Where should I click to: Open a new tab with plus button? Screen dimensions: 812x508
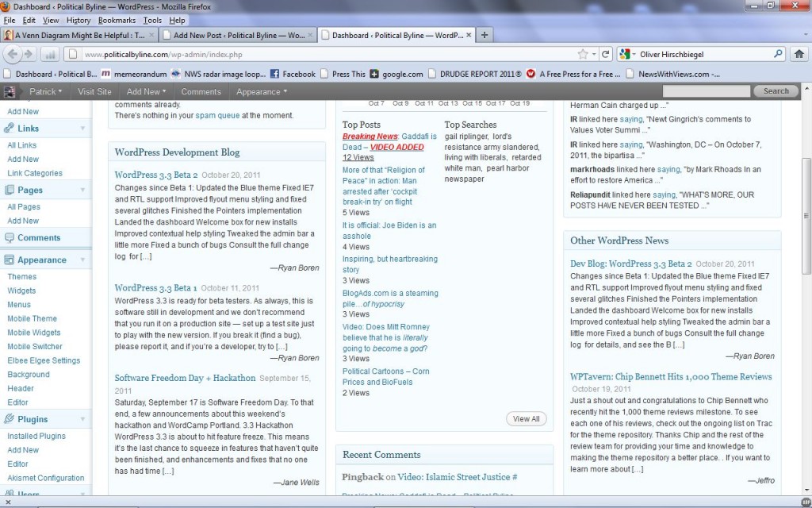pos(485,35)
